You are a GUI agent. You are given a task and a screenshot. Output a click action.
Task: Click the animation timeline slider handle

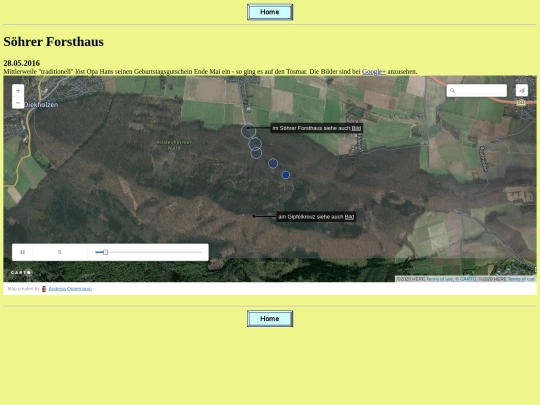point(105,252)
